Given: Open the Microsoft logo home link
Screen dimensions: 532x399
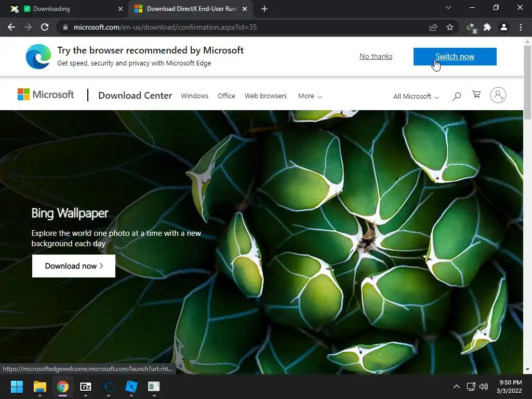Looking at the screenshot, I should click(46, 95).
